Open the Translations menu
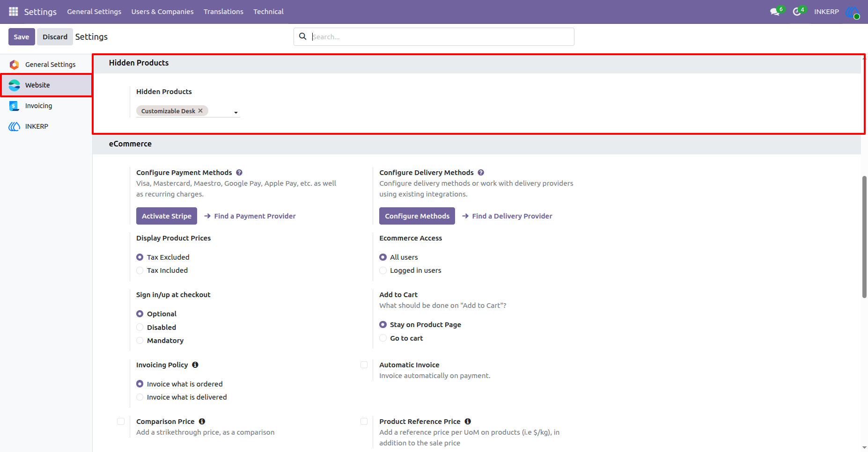This screenshot has height=452, width=868. coord(223,12)
